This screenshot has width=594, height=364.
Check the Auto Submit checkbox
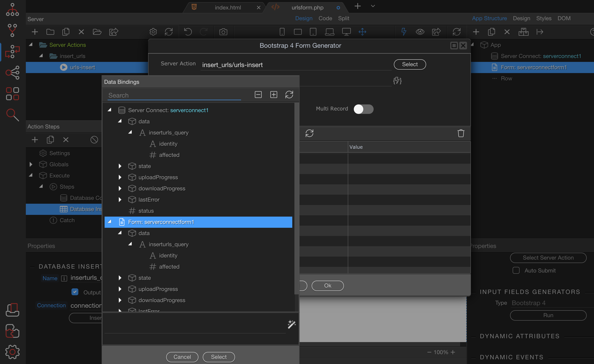coord(516,270)
